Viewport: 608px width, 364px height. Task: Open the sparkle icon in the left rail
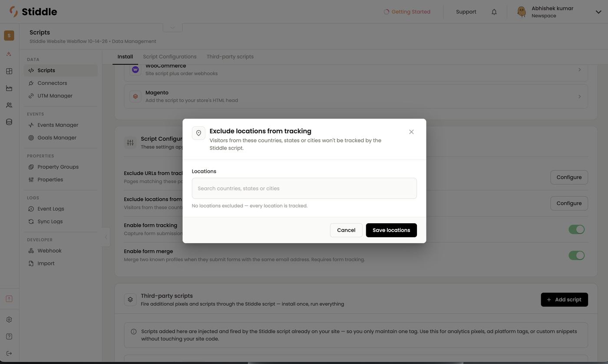tap(9, 54)
